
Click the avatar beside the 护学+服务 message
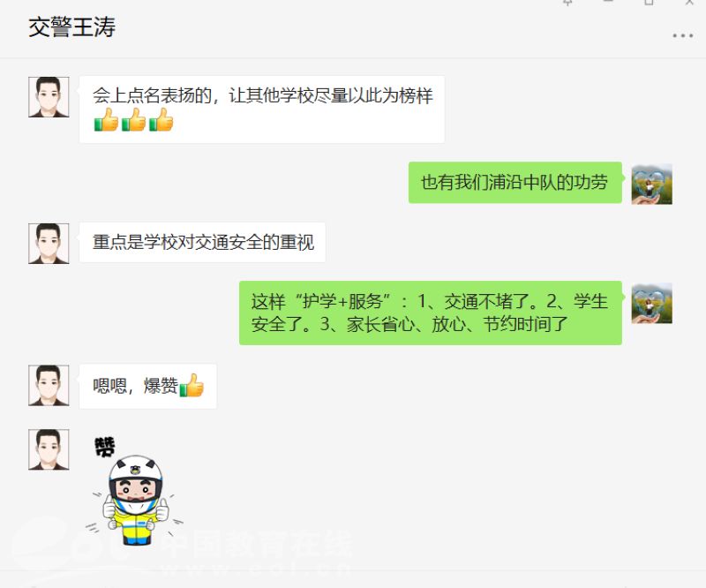(x=651, y=303)
